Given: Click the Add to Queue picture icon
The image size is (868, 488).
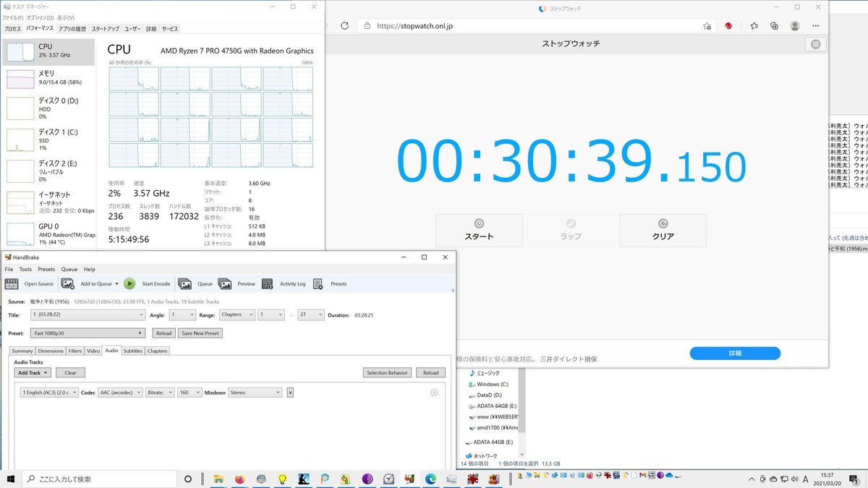Looking at the screenshot, I should [x=67, y=284].
